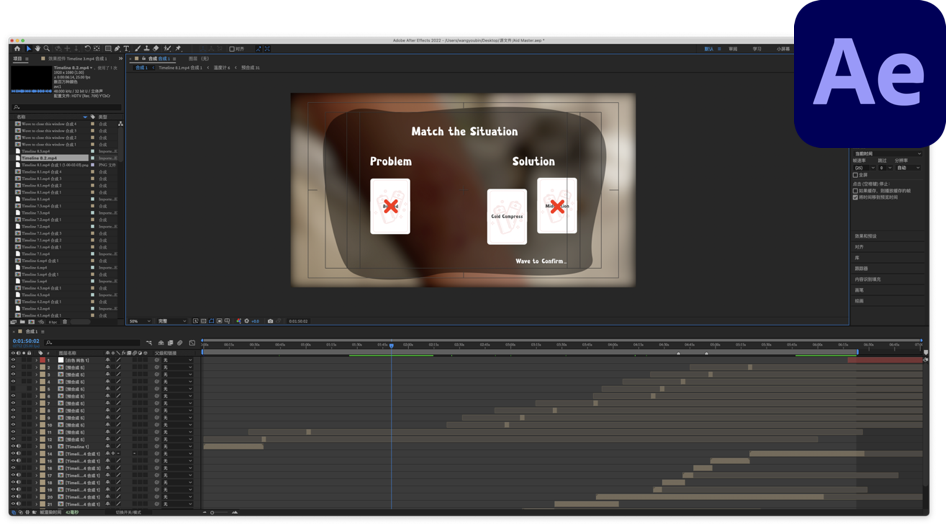
Task: Expand the Content-Aware Fill panel, fifth in list
Action: click(x=868, y=279)
